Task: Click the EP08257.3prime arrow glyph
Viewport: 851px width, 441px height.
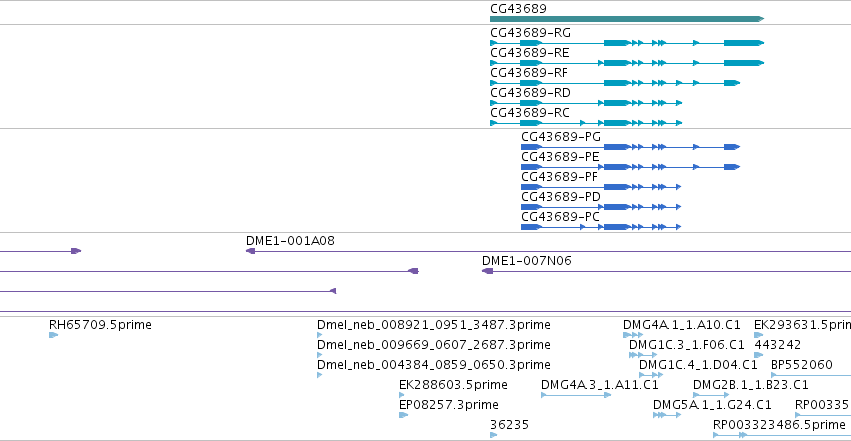Action: coord(403,416)
